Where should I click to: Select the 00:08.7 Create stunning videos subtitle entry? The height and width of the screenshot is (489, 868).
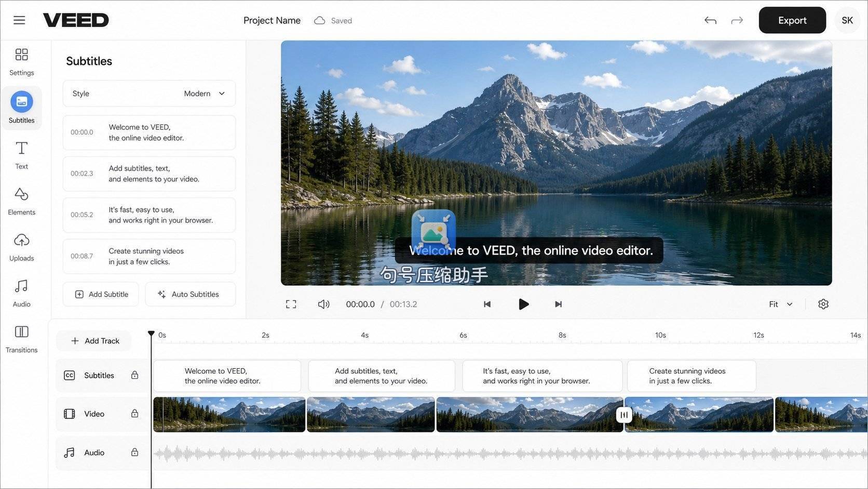point(149,256)
